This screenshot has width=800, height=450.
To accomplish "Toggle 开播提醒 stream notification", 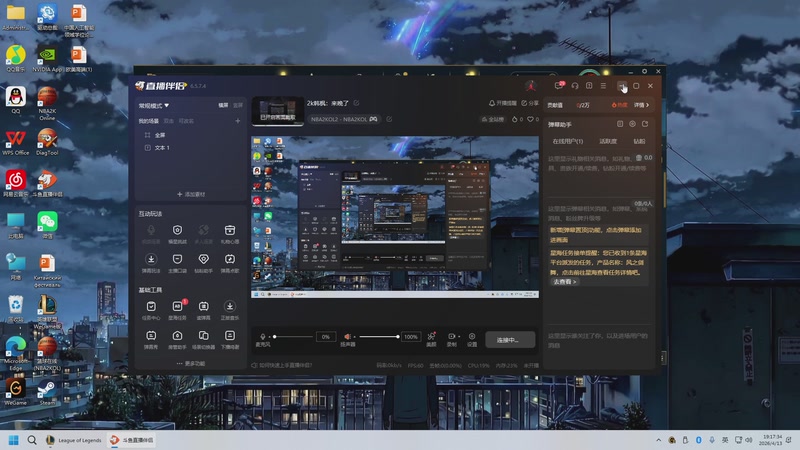I will [503, 103].
